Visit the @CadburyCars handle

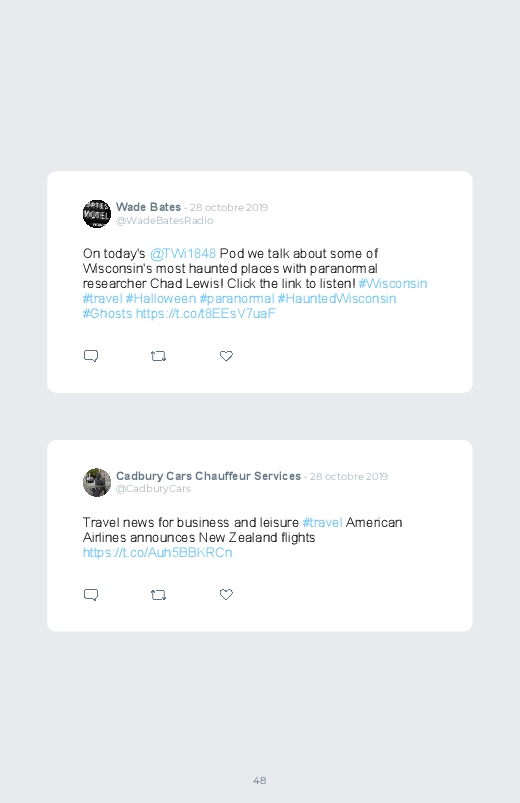click(x=153, y=489)
